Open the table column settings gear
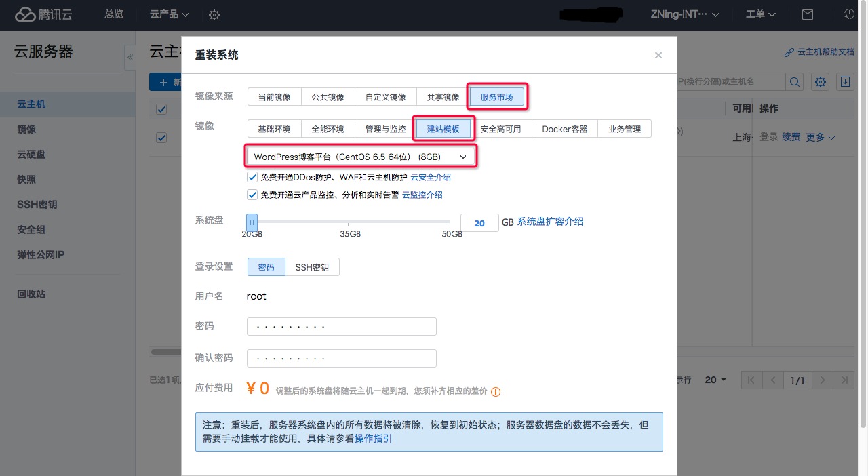 [821, 82]
